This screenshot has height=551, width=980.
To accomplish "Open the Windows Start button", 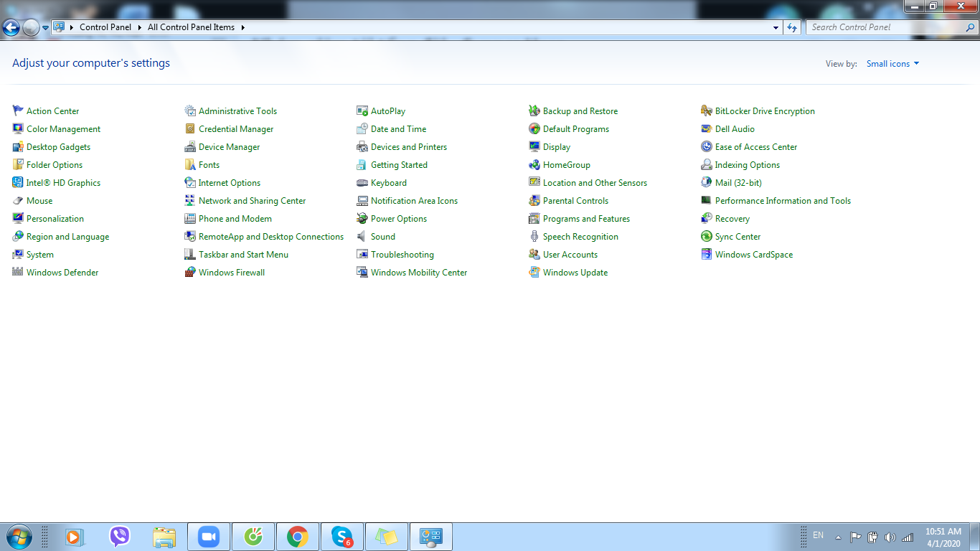I will (19, 537).
